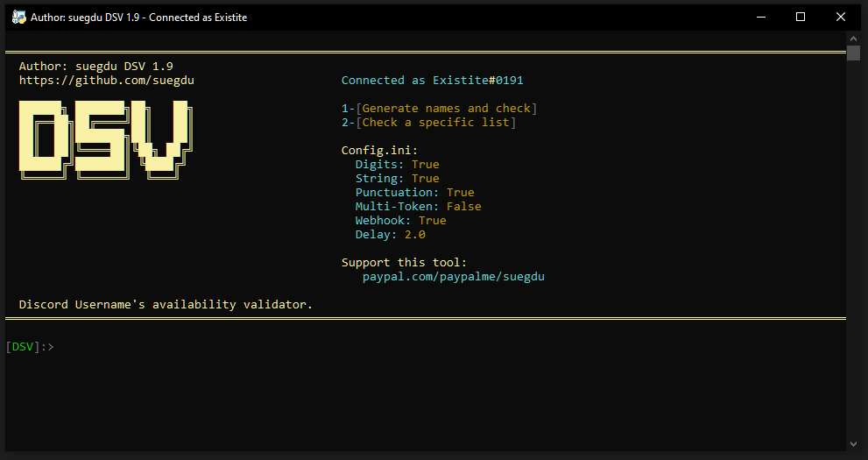Click the Webhook: True setting

(400, 221)
